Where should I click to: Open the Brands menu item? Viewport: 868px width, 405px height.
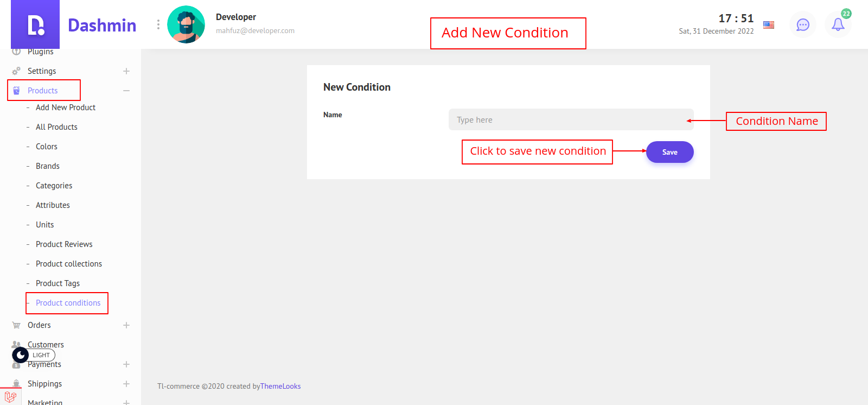[48, 166]
